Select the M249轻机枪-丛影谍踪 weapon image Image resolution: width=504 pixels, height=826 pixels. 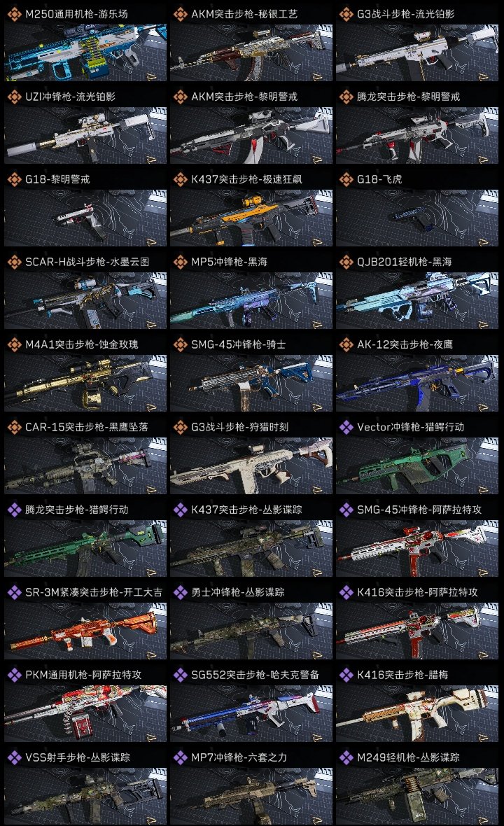coord(417,797)
